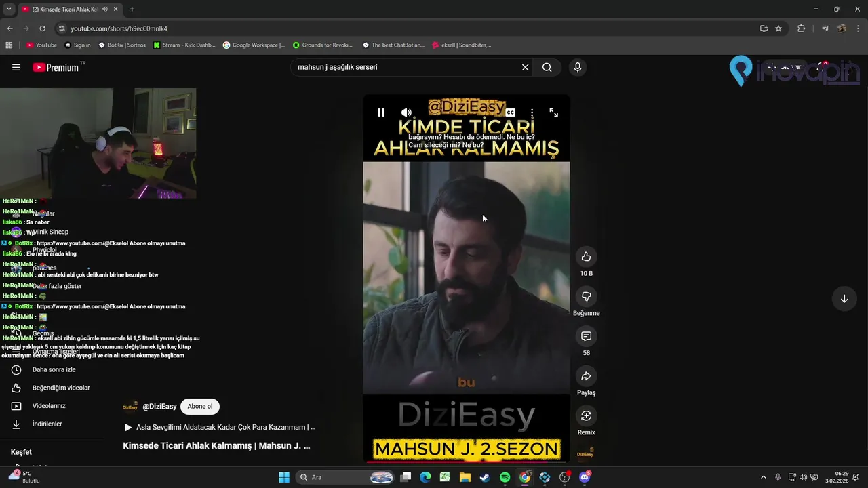Open Daha sonra izle in sidebar
The image size is (868, 488).
[53, 370]
